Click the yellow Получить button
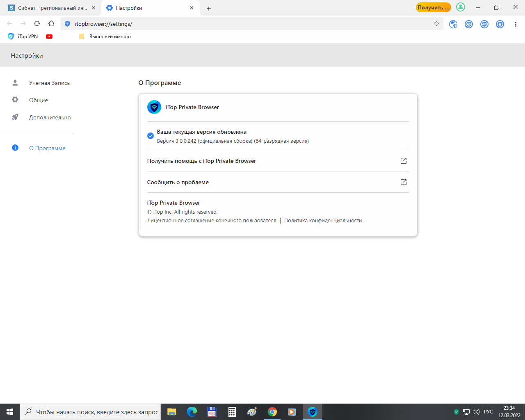 tap(433, 7)
